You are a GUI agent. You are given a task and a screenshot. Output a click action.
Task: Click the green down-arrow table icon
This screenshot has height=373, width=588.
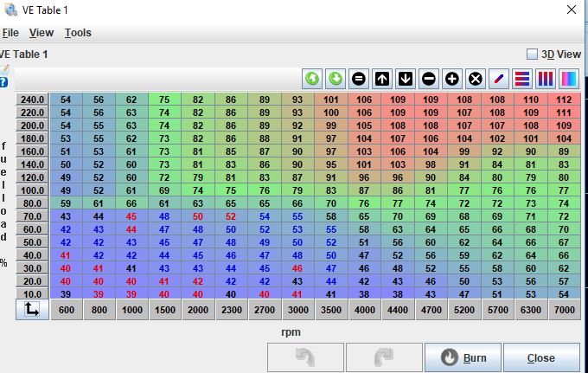336,79
